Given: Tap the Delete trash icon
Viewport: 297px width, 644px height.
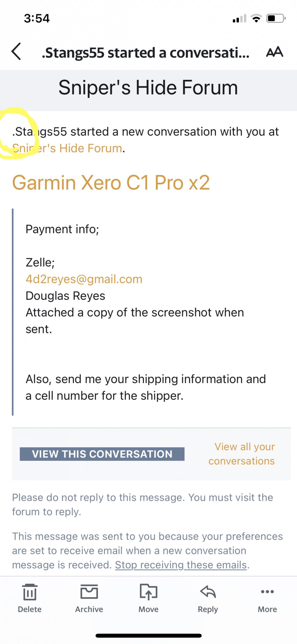Looking at the screenshot, I should click(30, 592).
